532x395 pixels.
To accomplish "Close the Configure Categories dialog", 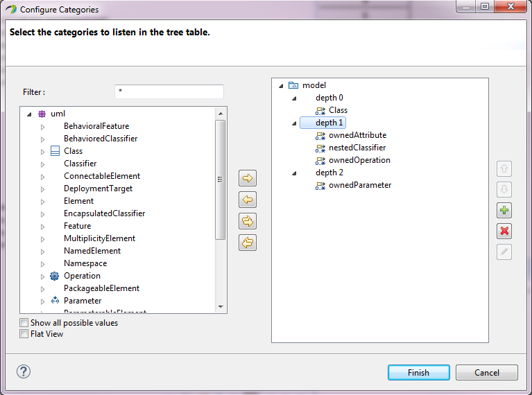I will pos(510,6).
